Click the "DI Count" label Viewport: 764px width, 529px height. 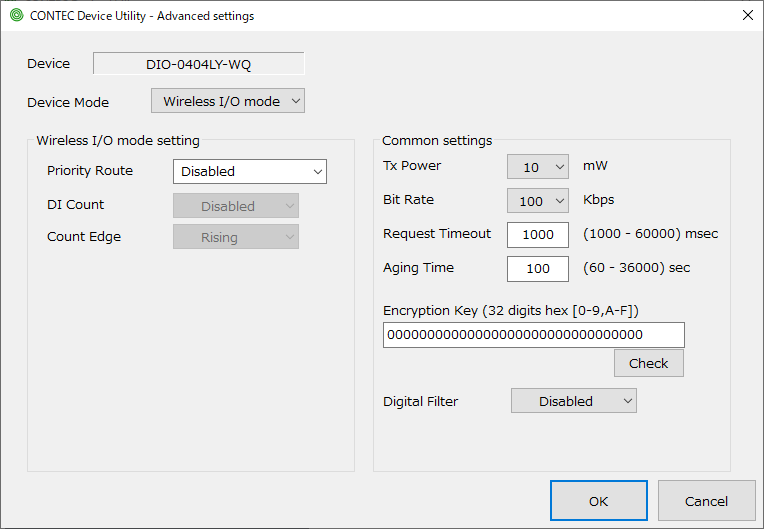[x=75, y=205]
